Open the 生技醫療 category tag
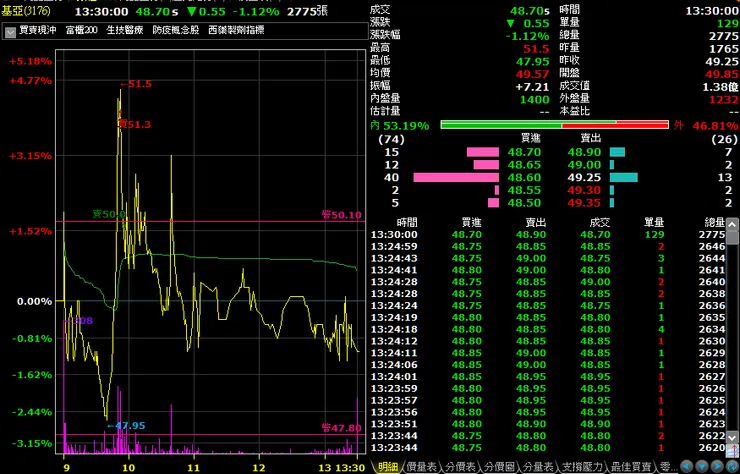Screen dimensions: 740x474 click(125, 30)
